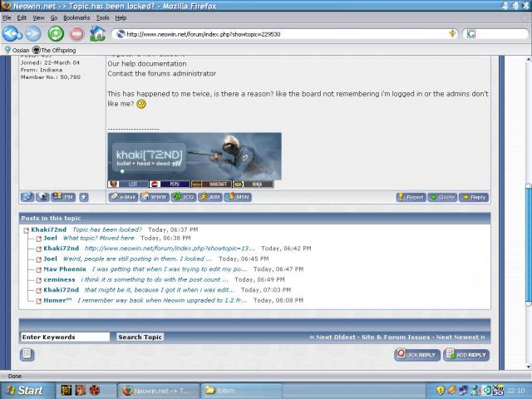This screenshot has width=532, height=399.
Task: Click the post icon beside ceminess
Action: tap(39, 280)
